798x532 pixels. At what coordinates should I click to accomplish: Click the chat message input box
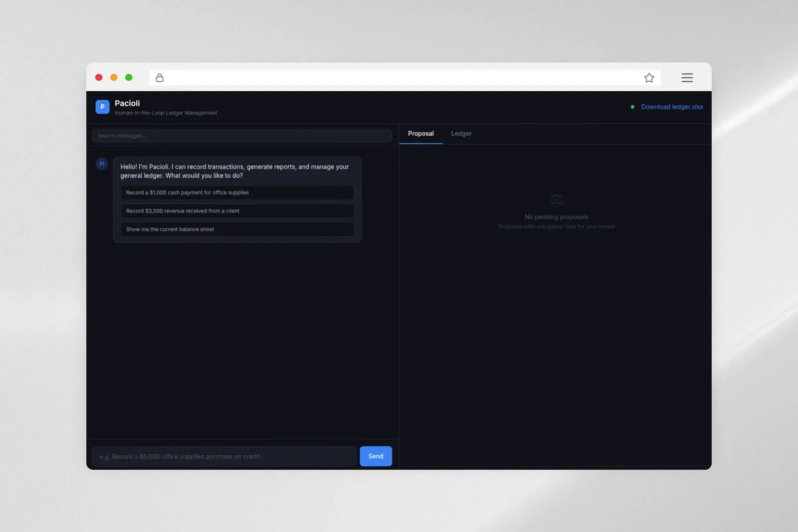(224, 456)
